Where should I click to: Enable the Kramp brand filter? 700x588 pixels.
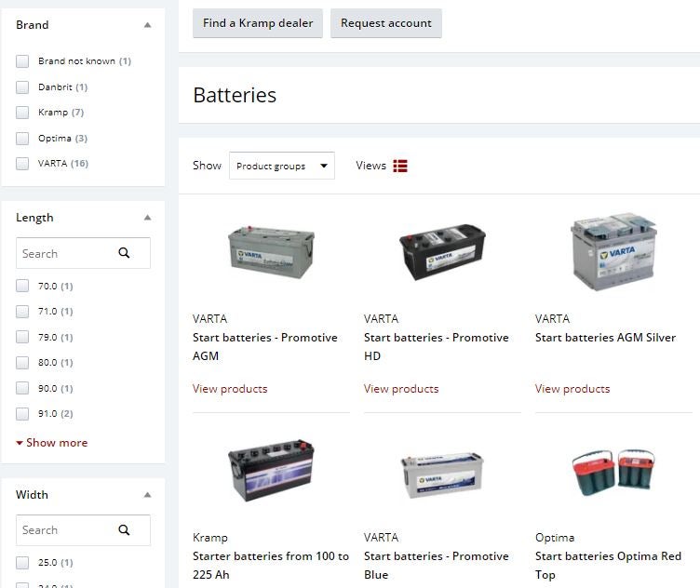pos(22,113)
